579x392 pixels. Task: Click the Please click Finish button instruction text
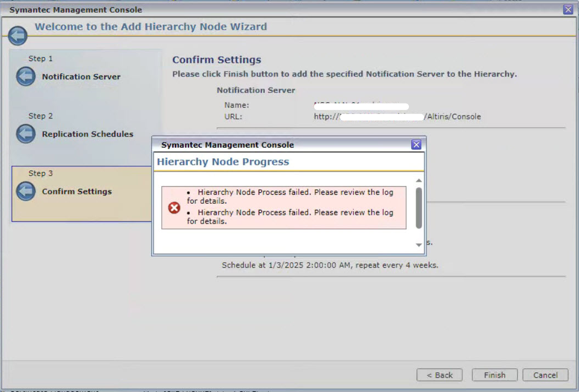point(345,74)
